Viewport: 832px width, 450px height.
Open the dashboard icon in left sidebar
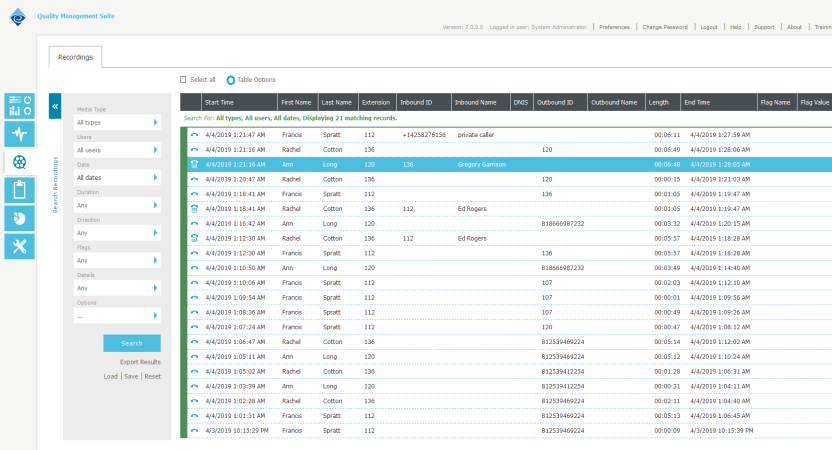20,105
